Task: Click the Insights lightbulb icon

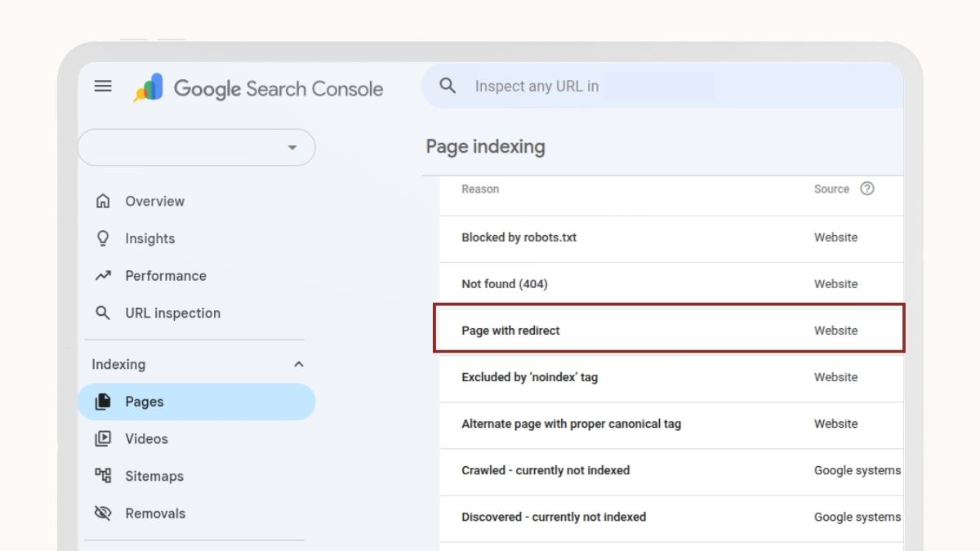Action: pos(103,238)
